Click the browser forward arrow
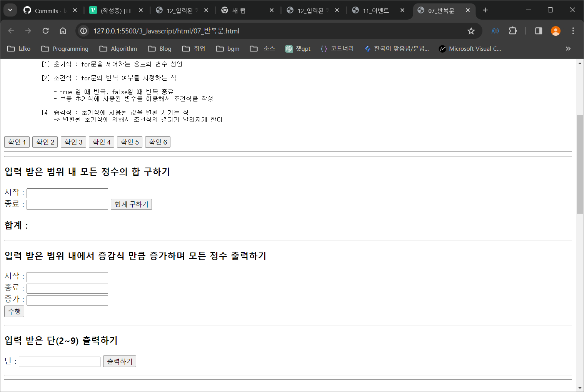This screenshot has width=584, height=392. point(28,31)
